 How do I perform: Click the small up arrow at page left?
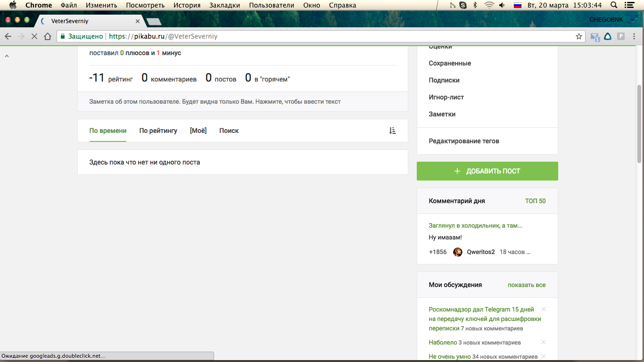coord(7,56)
